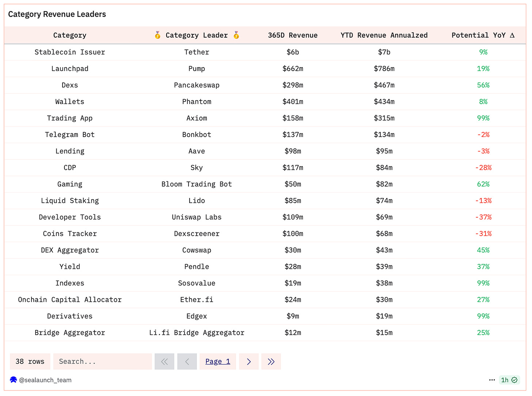Click the 1h refresh status badge
Viewport: 532px width, 396px height.
click(509, 380)
